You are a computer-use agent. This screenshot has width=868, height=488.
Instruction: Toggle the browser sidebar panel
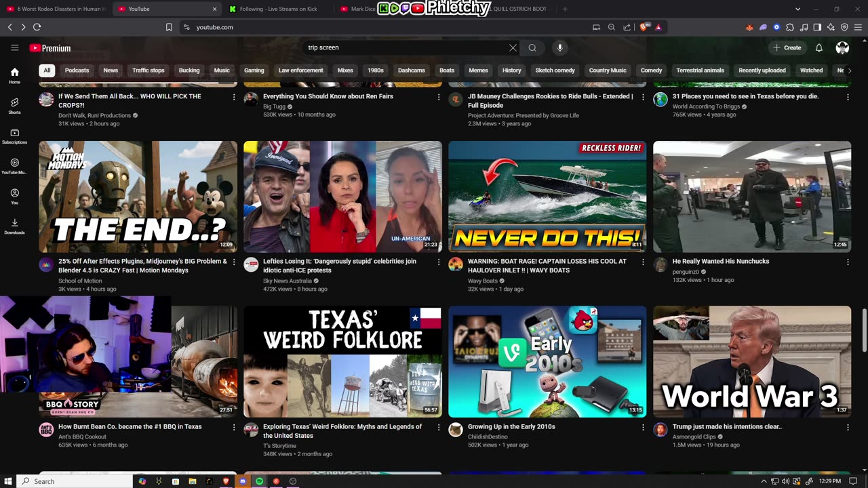coord(817,27)
